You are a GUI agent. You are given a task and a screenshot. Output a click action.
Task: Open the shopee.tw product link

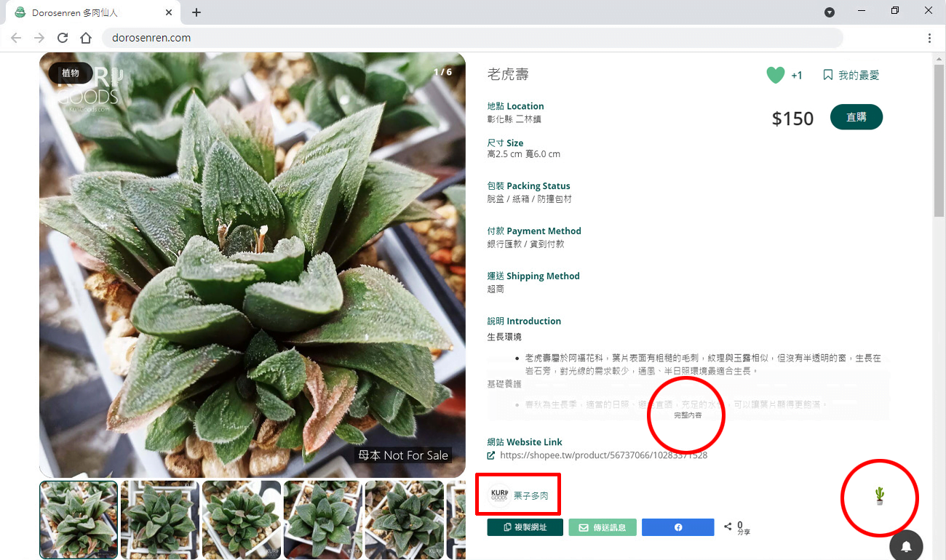603,455
